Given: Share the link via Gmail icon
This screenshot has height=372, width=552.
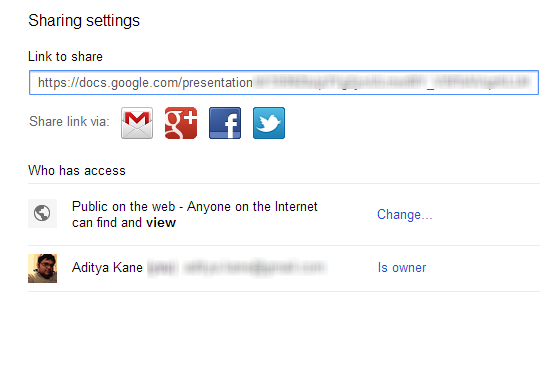Looking at the screenshot, I should (x=137, y=123).
